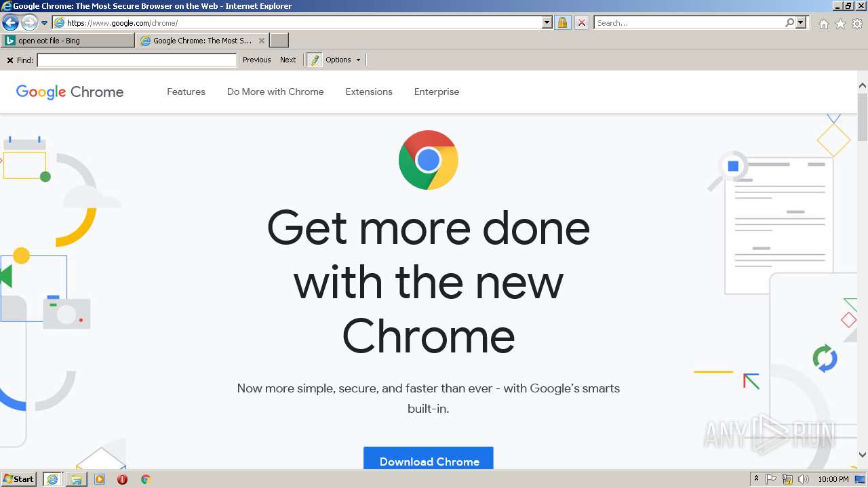This screenshot has height=488, width=868.
Task: Close the Find bar
Action: [x=9, y=60]
